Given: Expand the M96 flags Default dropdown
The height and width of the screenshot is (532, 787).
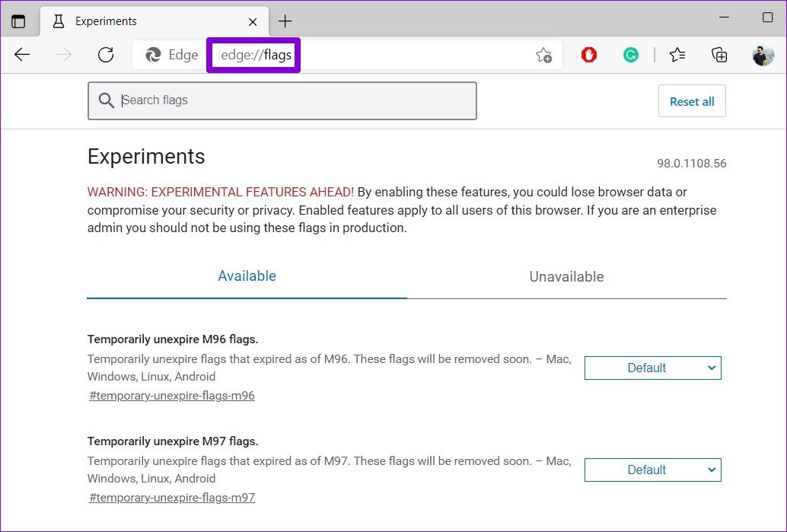Looking at the screenshot, I should coord(652,368).
